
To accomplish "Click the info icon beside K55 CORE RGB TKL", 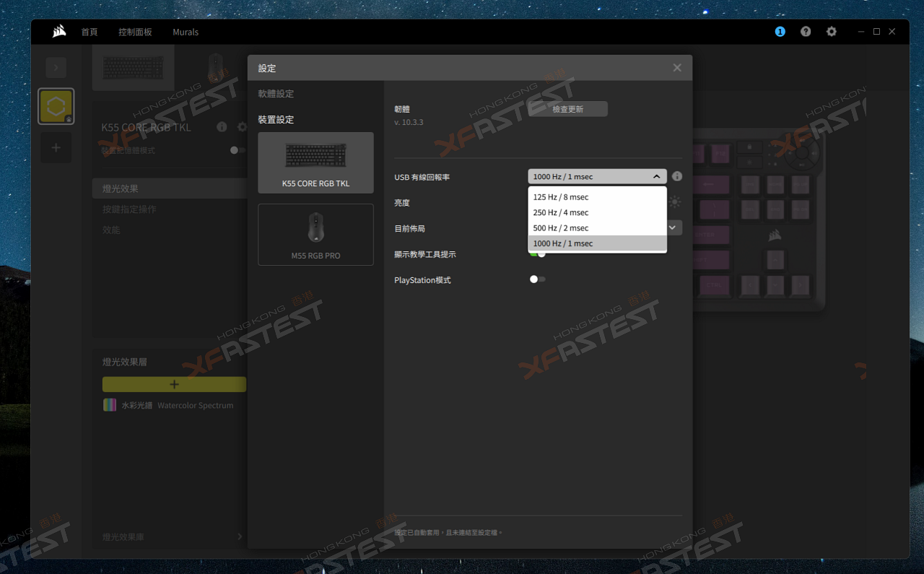I will point(222,127).
